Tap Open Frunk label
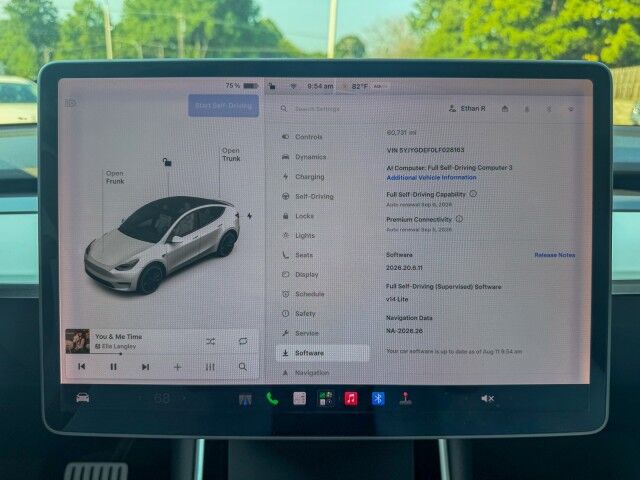Image resolution: width=640 pixels, height=480 pixels. point(115,177)
